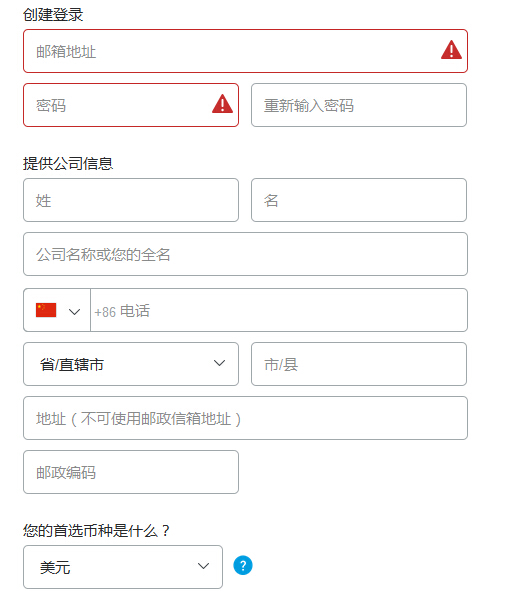Click the China flag icon
Image resolution: width=507 pixels, height=595 pixels.
[x=46, y=310]
